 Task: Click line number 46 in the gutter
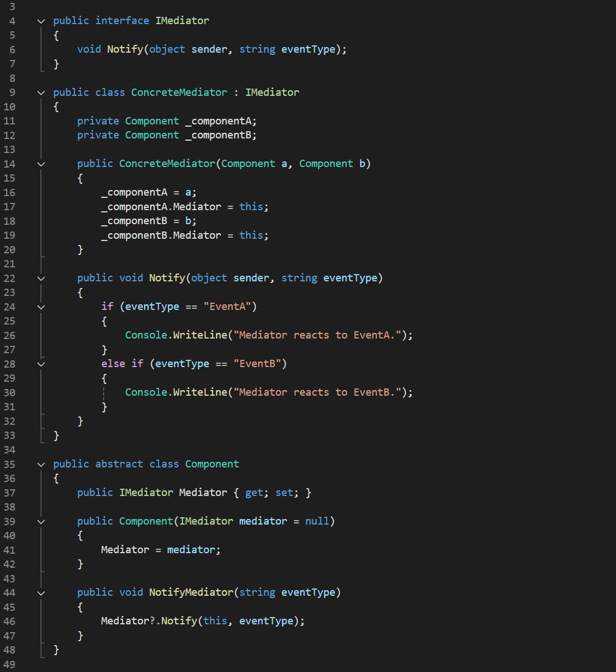click(x=10, y=621)
